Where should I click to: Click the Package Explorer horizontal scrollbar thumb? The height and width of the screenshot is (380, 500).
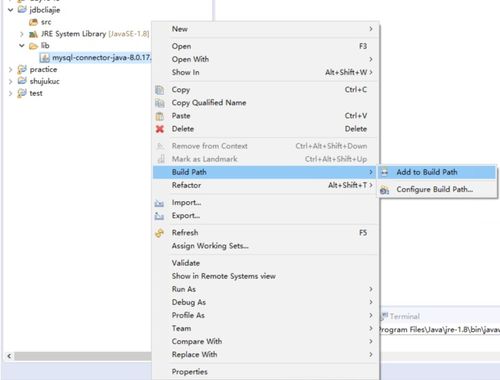83,356
